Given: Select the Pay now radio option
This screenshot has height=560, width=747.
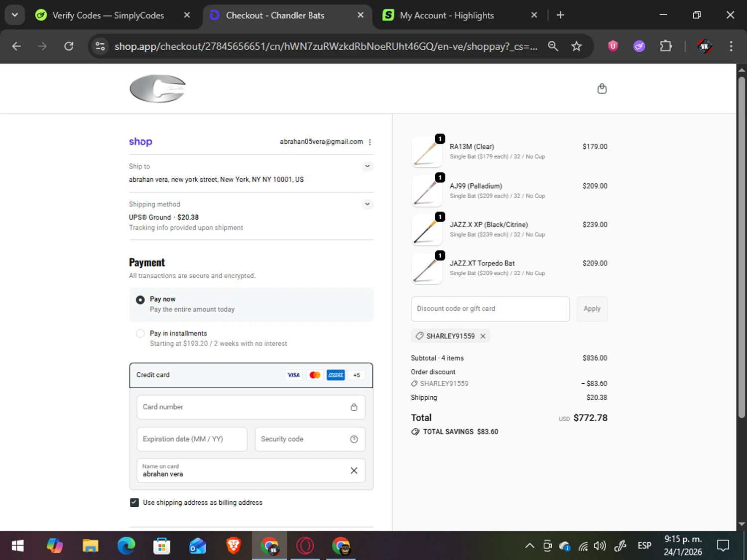Looking at the screenshot, I should pos(140,300).
